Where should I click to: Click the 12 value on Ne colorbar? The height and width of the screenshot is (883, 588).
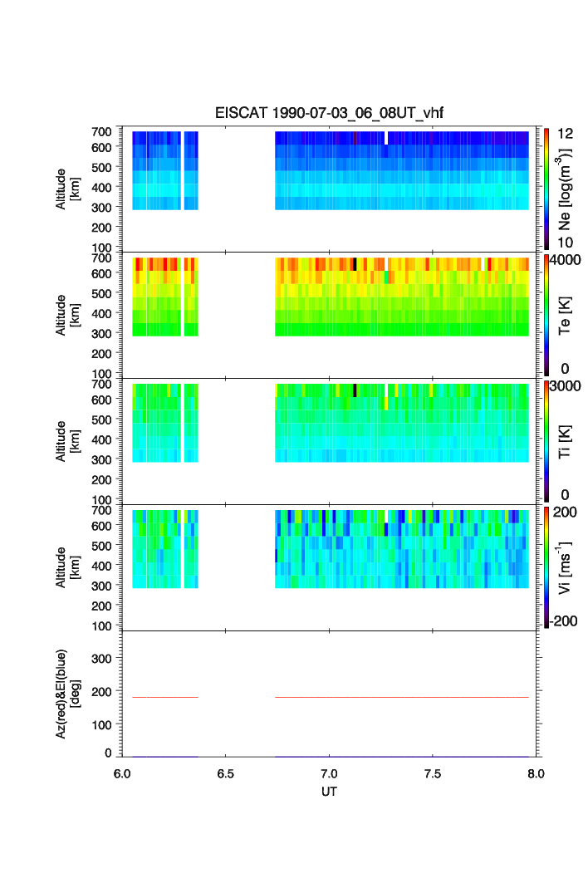(565, 134)
